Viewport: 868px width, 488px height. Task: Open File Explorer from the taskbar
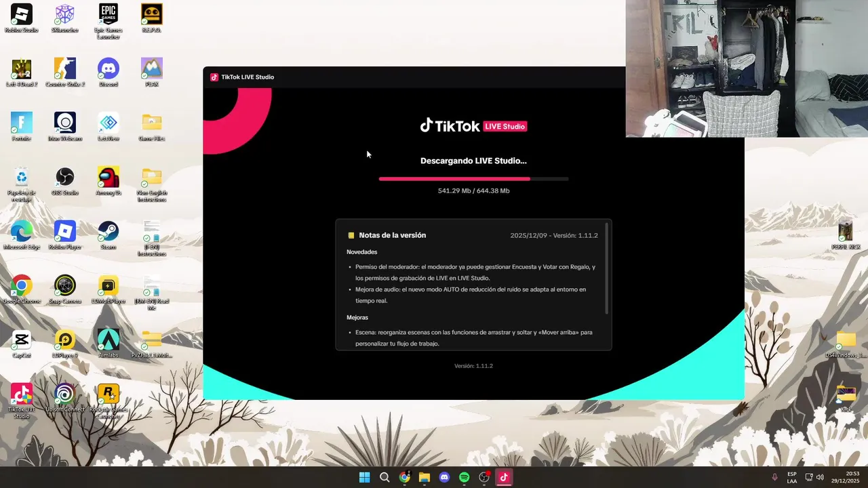tap(425, 477)
